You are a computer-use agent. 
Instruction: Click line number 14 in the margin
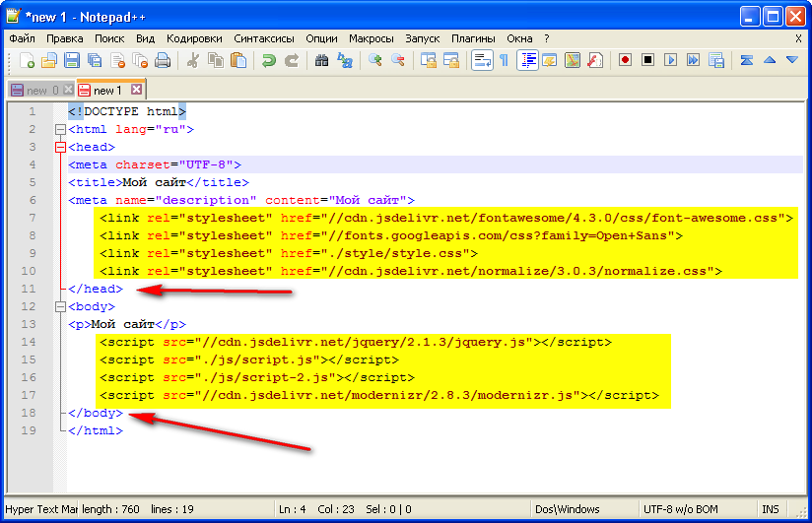[29, 342]
